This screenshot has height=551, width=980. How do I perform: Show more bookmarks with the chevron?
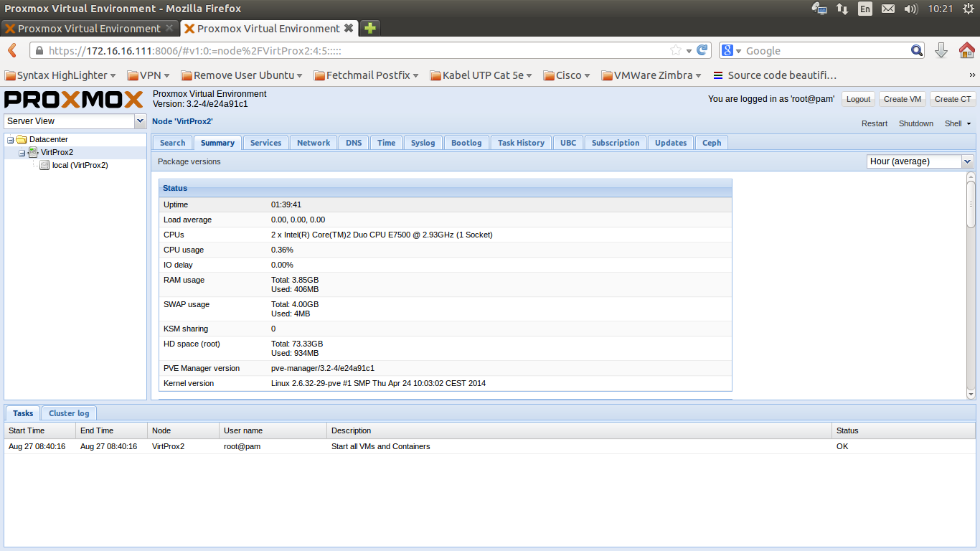point(973,75)
